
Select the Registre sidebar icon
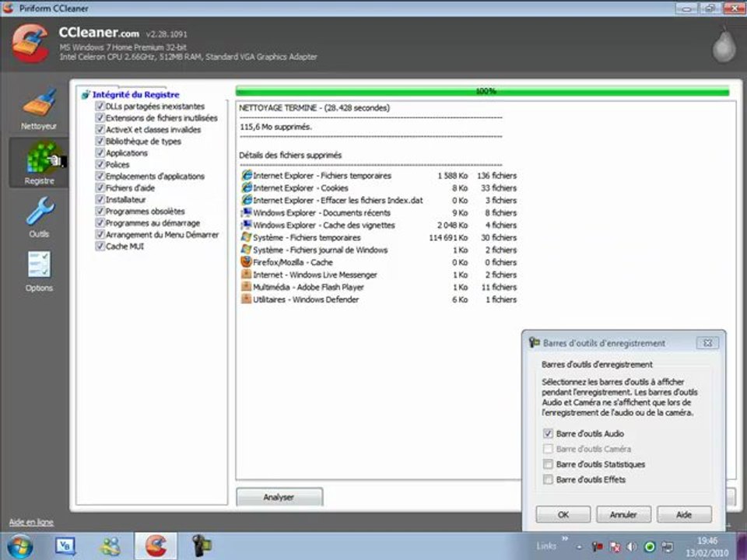[x=39, y=163]
